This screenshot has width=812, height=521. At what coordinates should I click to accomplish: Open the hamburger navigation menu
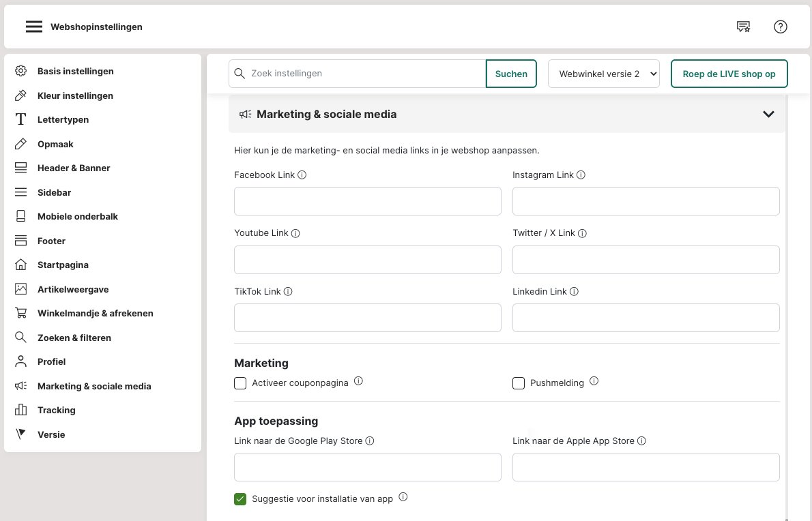pyautogui.click(x=34, y=27)
